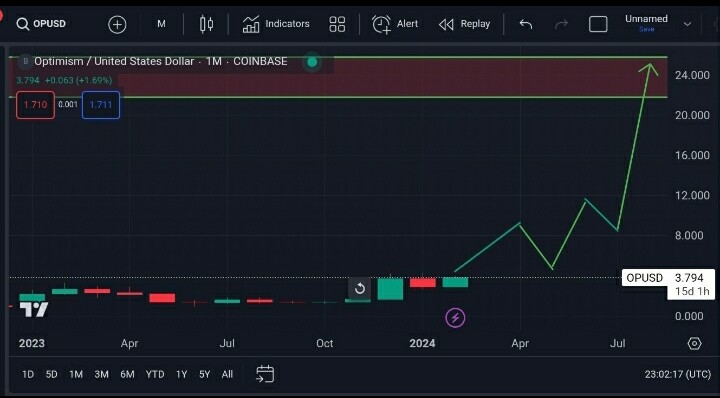The image size is (720, 398).
Task: Undo the last chart action
Action: (x=525, y=24)
